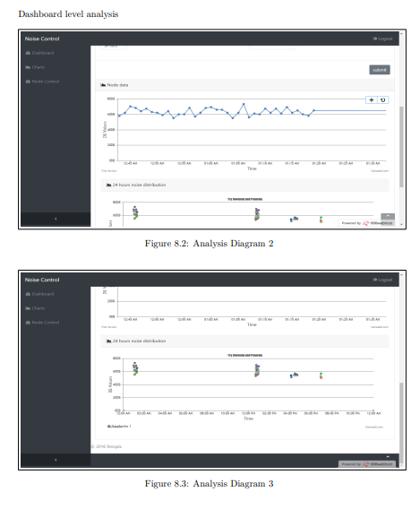This screenshot has height=509, width=420.
Task: Click leftmost scatter cluster in Figure 8.3 chart
Action: tap(135, 369)
